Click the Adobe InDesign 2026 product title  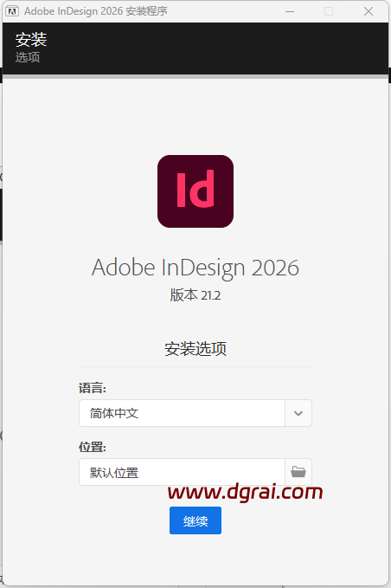(x=195, y=268)
